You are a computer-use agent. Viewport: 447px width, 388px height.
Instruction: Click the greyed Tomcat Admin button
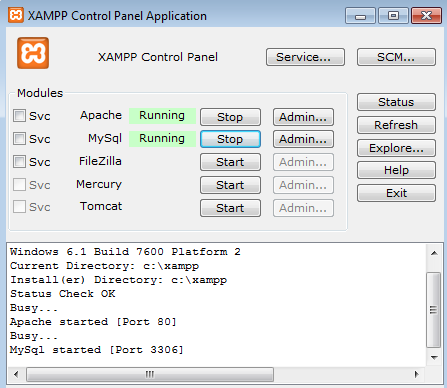point(303,208)
